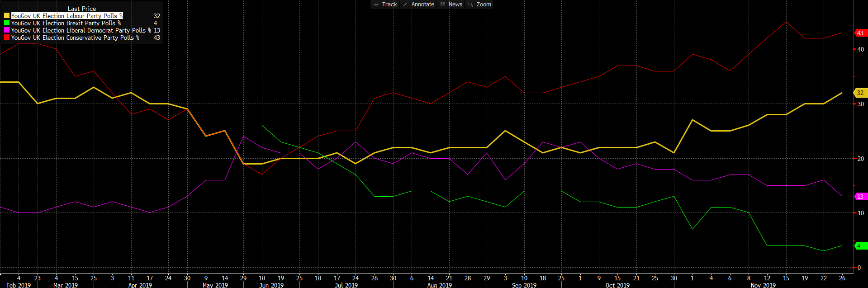Click the yellow 32 price tag on right axis
The height and width of the screenshot is (288, 868).
tap(860, 93)
